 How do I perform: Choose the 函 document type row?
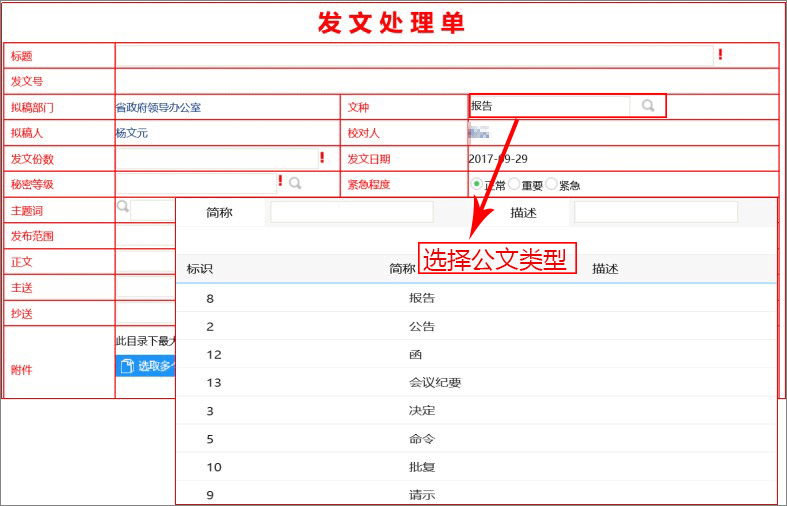pyautogui.click(x=476, y=354)
